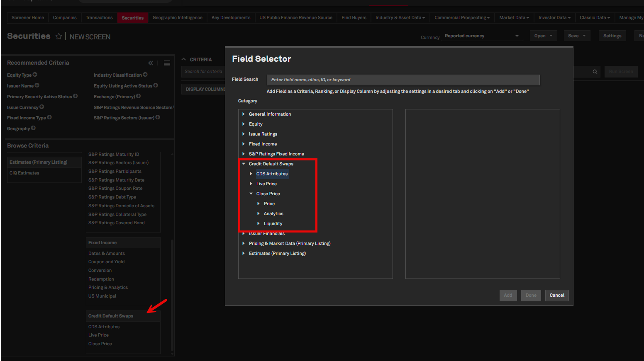
Task: Click plus icon next to Issuer Name
Action: point(37,85)
